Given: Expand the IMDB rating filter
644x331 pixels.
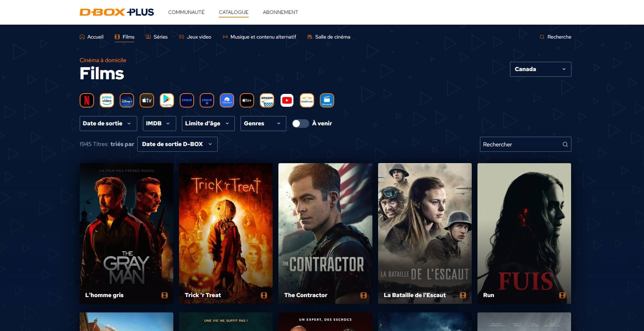Looking at the screenshot, I should tap(159, 124).
